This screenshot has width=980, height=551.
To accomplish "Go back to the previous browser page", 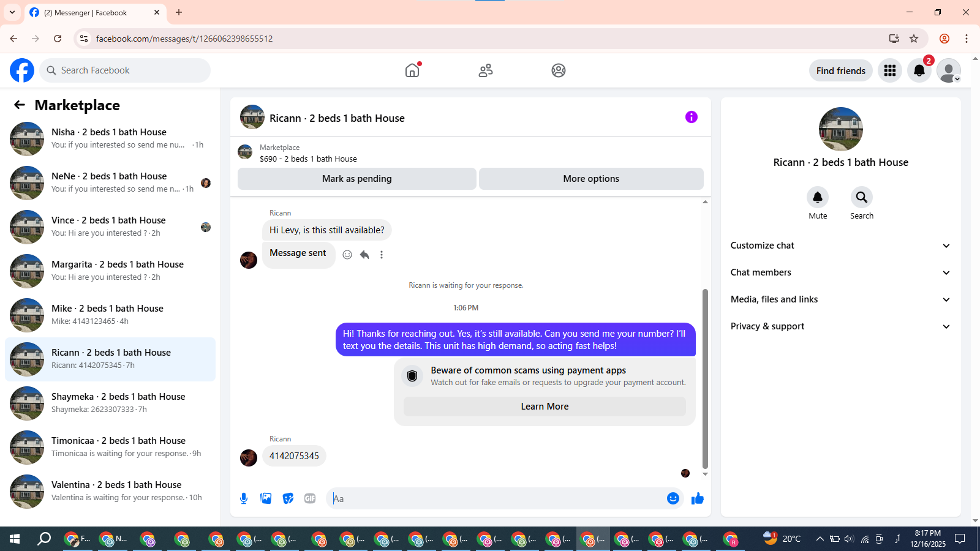I will tap(13, 39).
